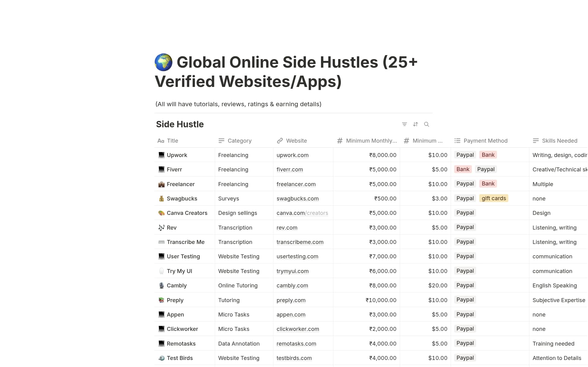This screenshot has height=367, width=588.
Task: Open the Payment Method column header
Action: [x=490, y=140]
